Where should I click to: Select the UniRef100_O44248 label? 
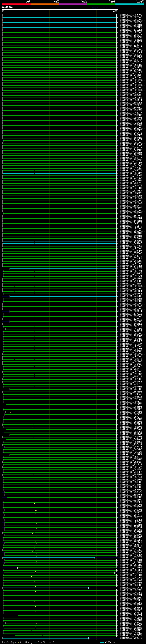(x=131, y=256)
